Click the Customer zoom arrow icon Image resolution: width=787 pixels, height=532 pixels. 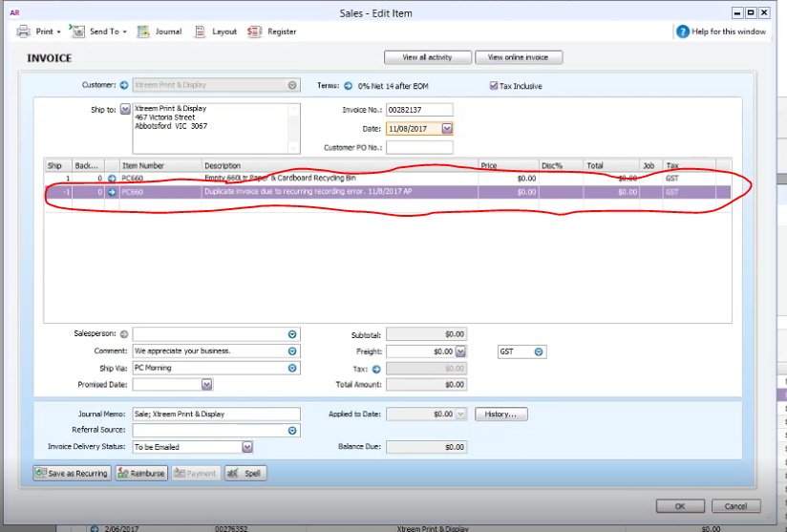point(124,85)
